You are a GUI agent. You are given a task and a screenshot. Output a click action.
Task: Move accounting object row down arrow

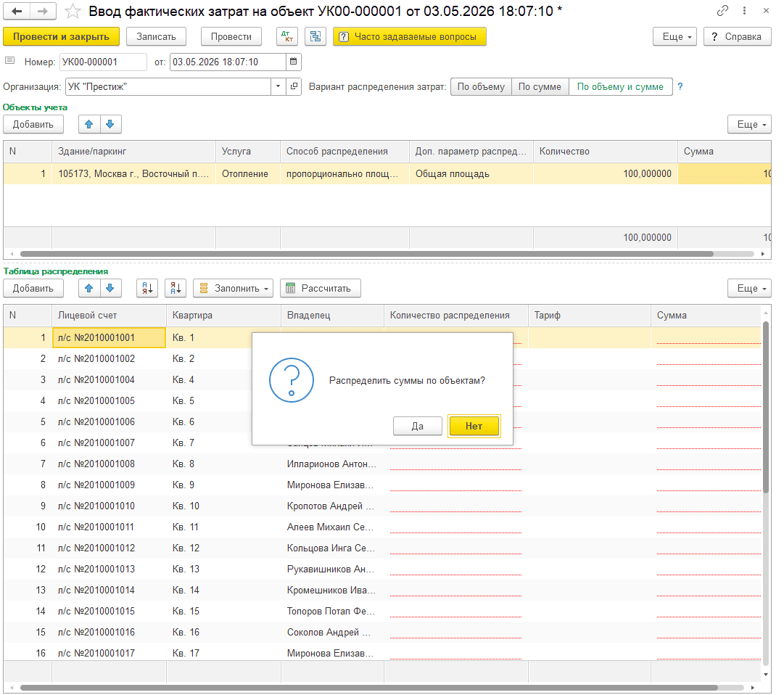(110, 125)
